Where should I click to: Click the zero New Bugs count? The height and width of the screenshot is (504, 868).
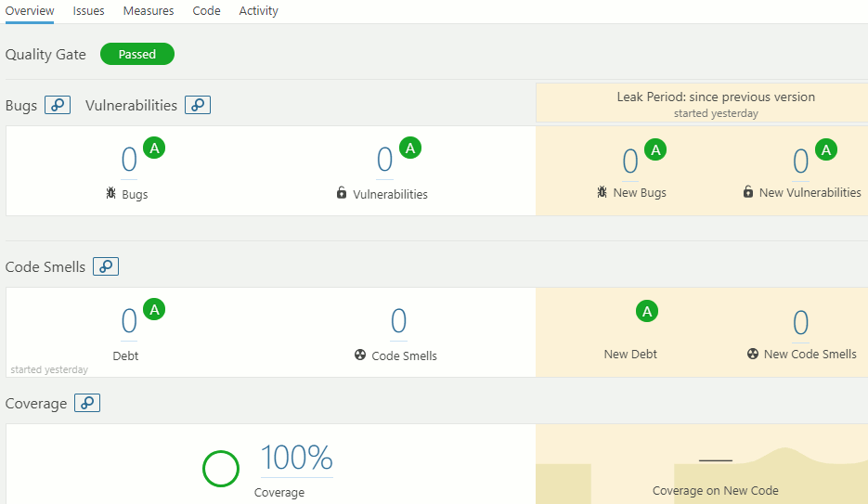[630, 162]
